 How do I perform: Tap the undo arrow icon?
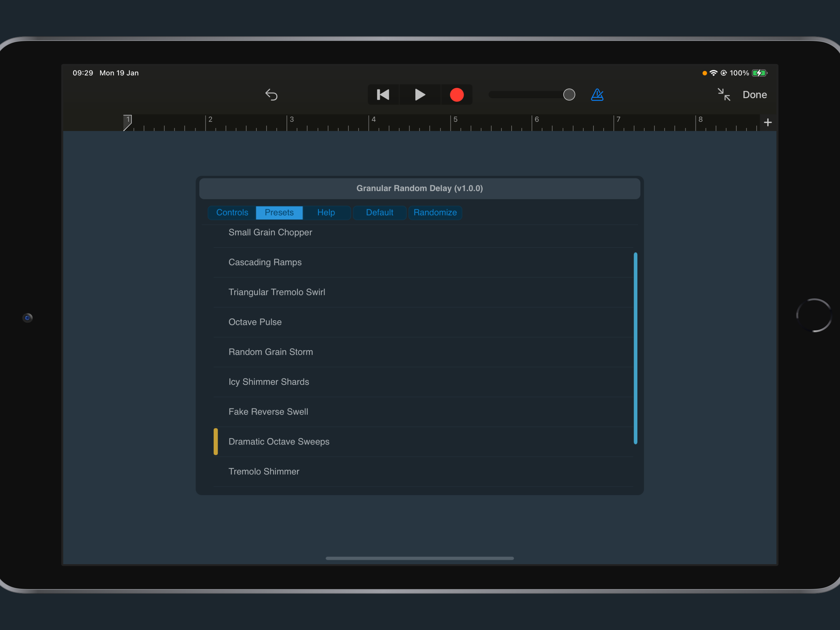pyautogui.click(x=271, y=95)
